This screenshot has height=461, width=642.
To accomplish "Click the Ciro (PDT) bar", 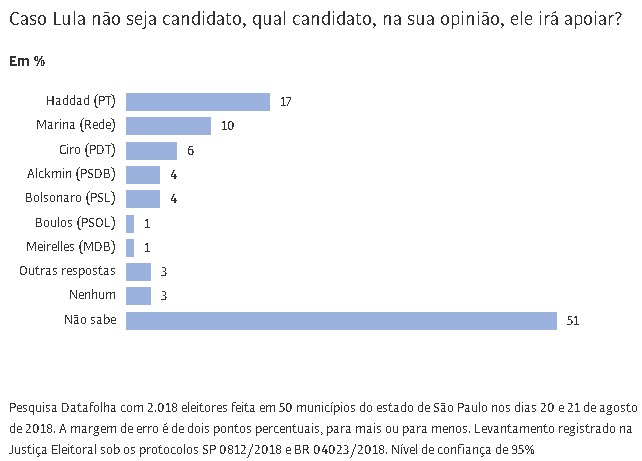I will (x=151, y=150).
